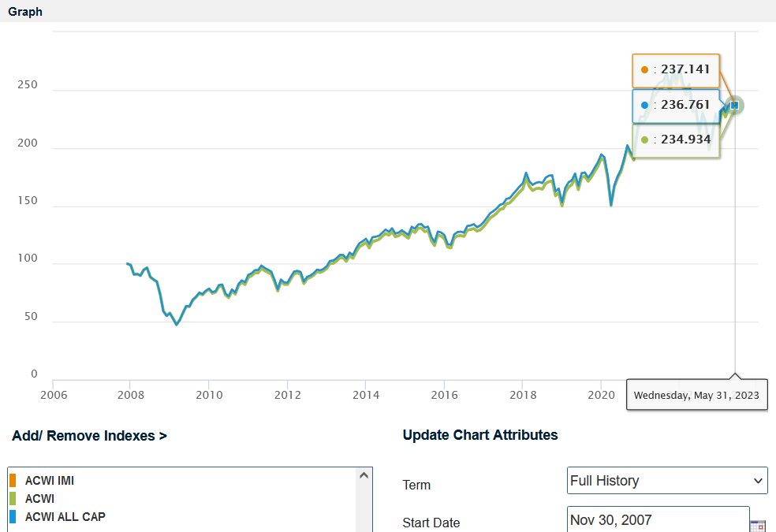Select ACWI in the index list
Screen dimensions: 776x532
pyautogui.click(x=39, y=498)
